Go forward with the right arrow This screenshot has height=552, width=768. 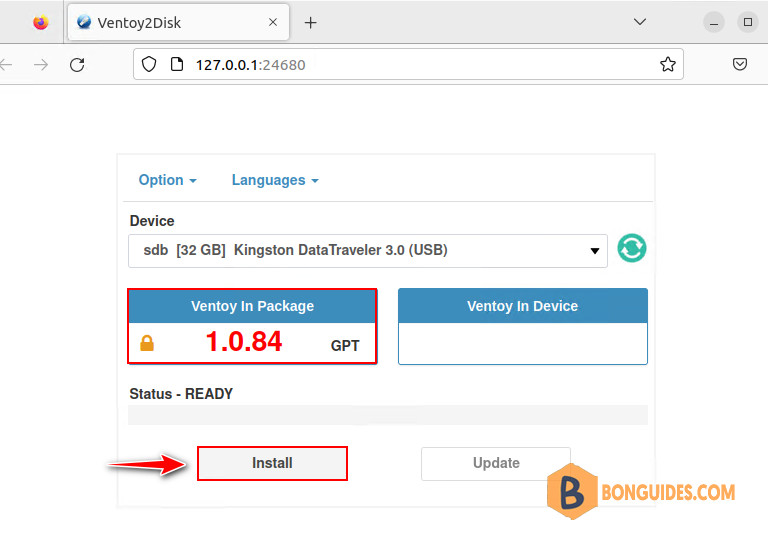(41, 65)
